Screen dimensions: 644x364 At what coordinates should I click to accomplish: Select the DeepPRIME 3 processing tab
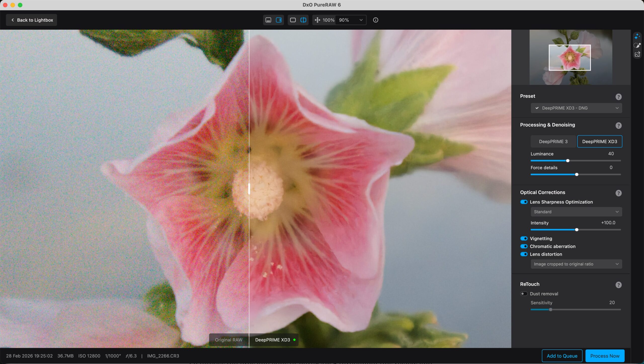(x=553, y=141)
